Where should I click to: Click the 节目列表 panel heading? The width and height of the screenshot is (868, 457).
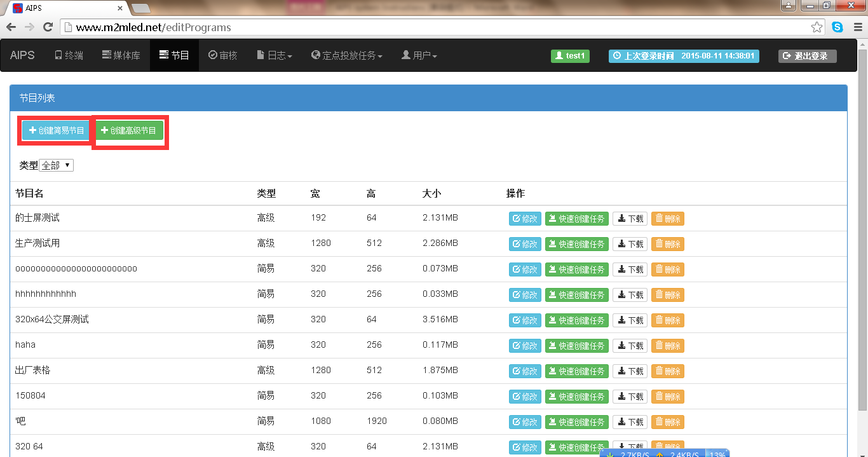pyautogui.click(x=428, y=98)
